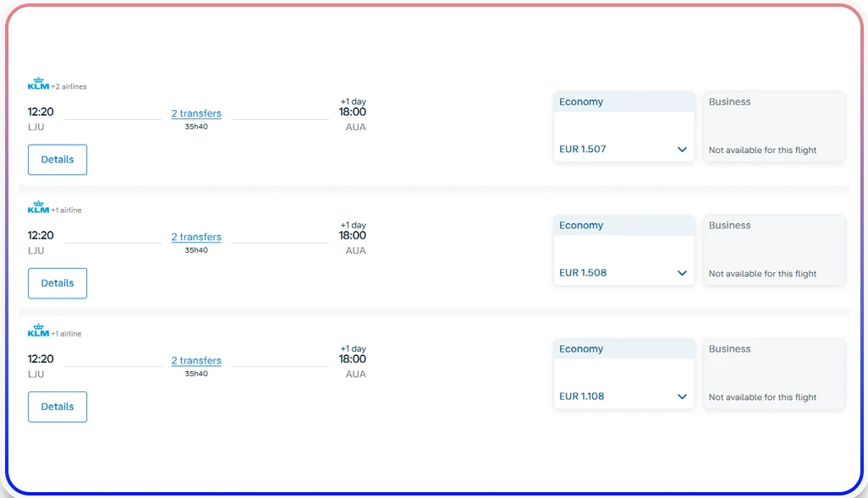Select the KLM logo on the EUR 1.508 flight
The height and width of the screenshot is (498, 868).
[x=37, y=206]
